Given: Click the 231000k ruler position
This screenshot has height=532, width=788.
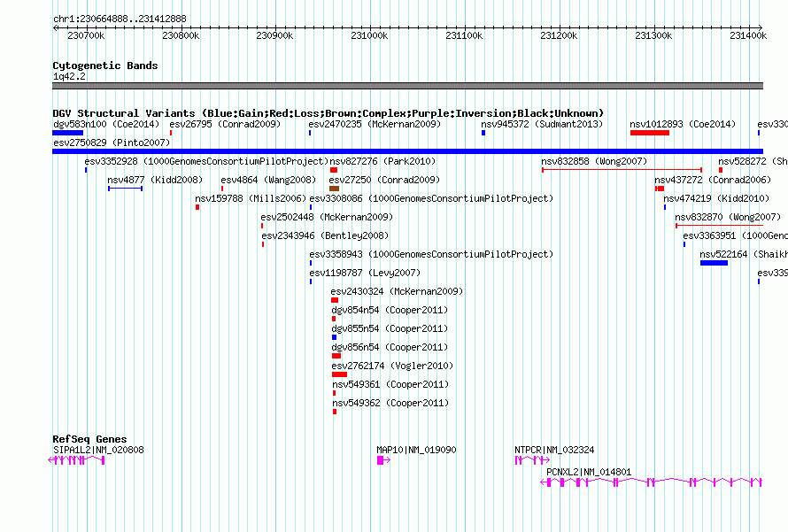Looking at the screenshot, I should pos(369,35).
